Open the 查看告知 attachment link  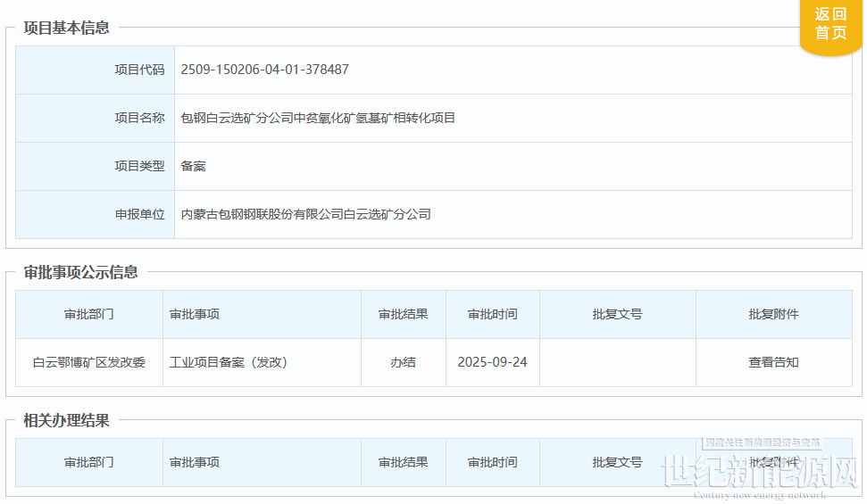(773, 362)
